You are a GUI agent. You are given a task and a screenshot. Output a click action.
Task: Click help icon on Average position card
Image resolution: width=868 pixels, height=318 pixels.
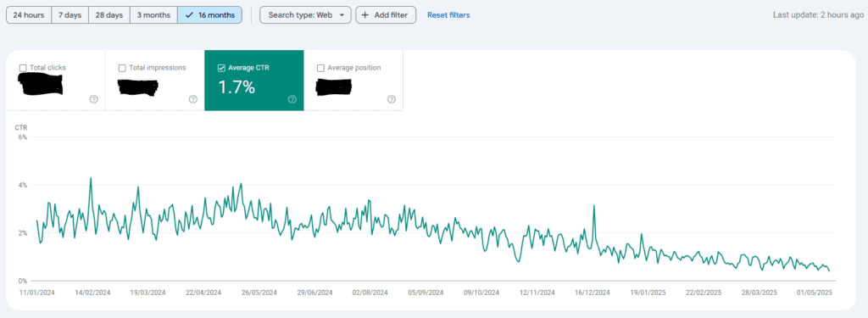click(392, 99)
